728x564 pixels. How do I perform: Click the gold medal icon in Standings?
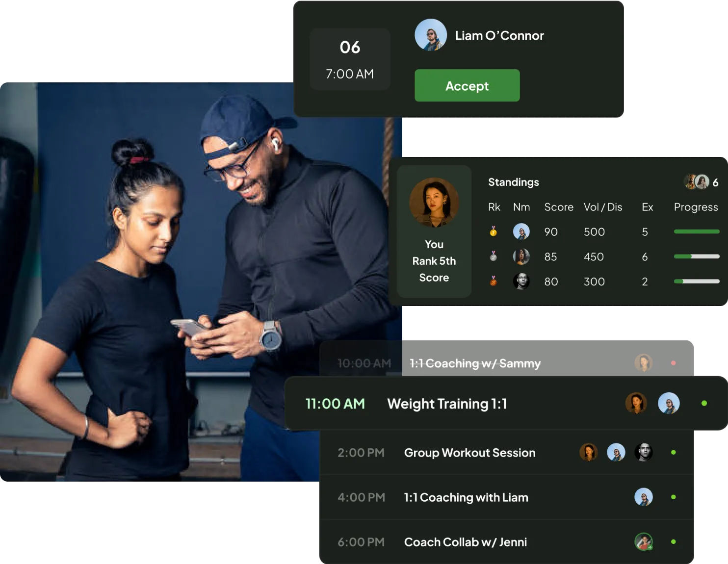(x=493, y=231)
